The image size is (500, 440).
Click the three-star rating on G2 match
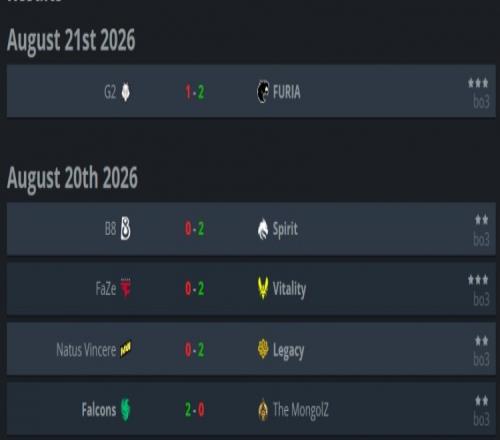point(478,83)
